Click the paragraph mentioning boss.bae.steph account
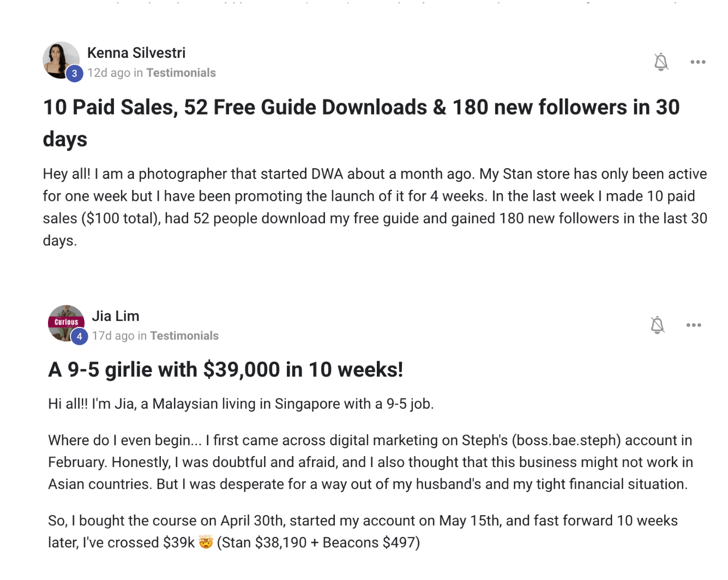The height and width of the screenshot is (580, 728). coord(370,462)
